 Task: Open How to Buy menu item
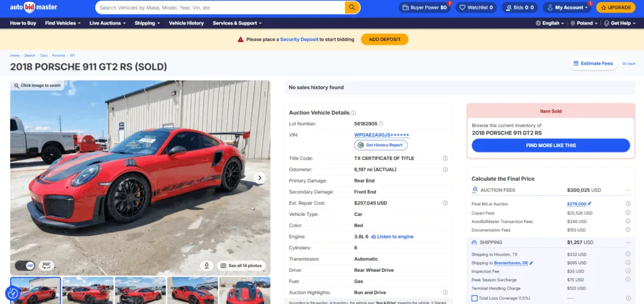(23, 23)
